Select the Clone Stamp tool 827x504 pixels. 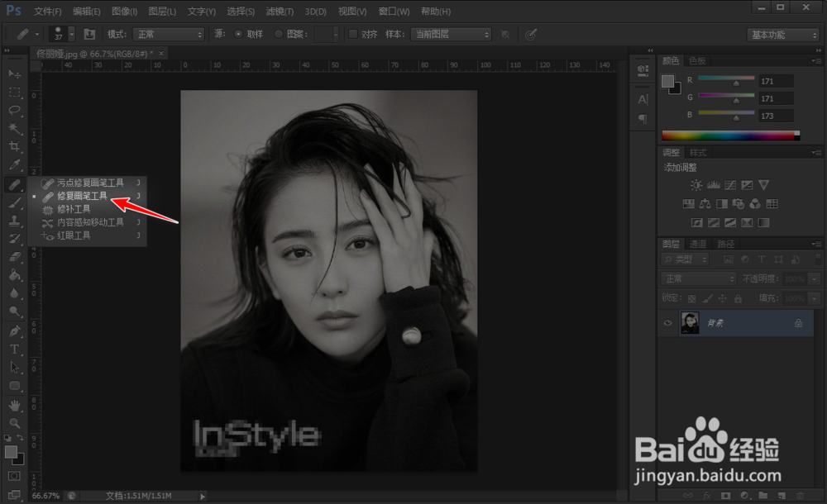14,221
